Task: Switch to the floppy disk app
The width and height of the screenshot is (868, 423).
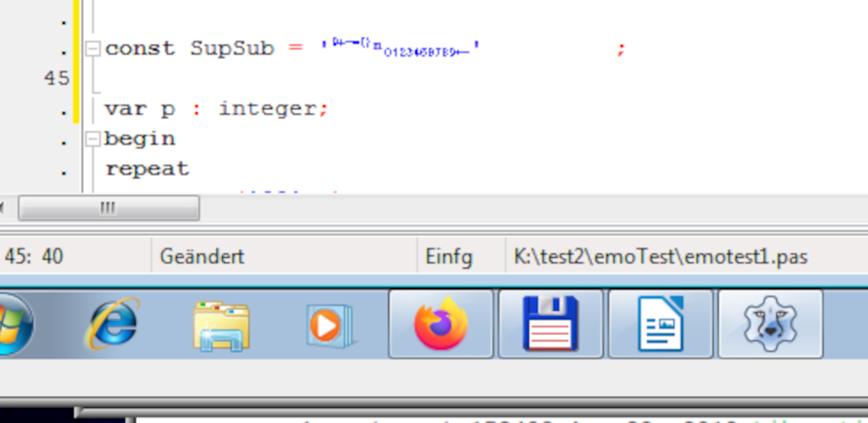Action: click(x=551, y=324)
